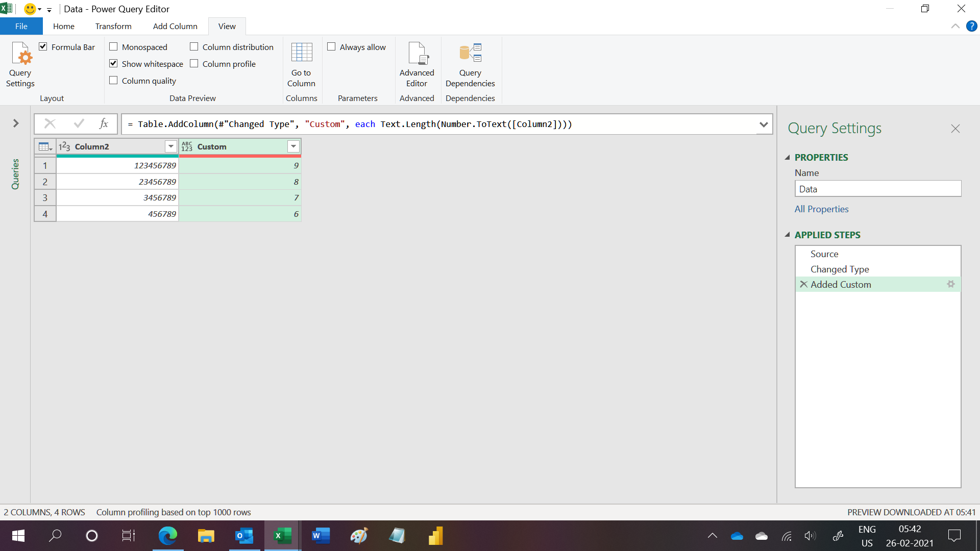Open the Add Column tab
The height and width of the screenshot is (551, 980).
tap(175, 26)
